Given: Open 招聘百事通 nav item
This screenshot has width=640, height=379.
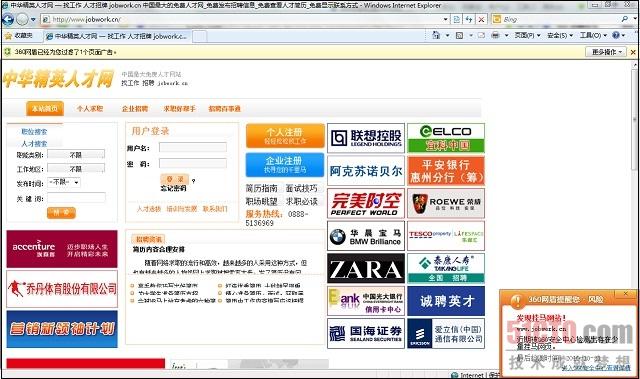Looking at the screenshot, I should [x=224, y=109].
